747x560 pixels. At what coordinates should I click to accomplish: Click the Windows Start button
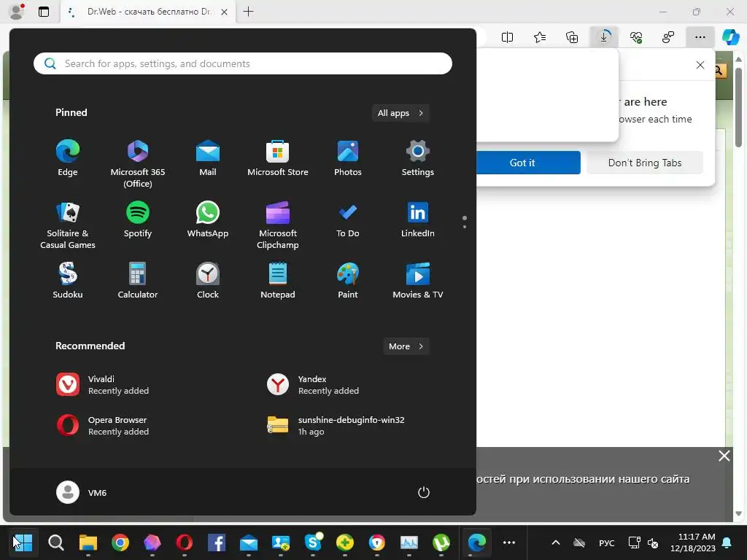pyautogui.click(x=23, y=542)
